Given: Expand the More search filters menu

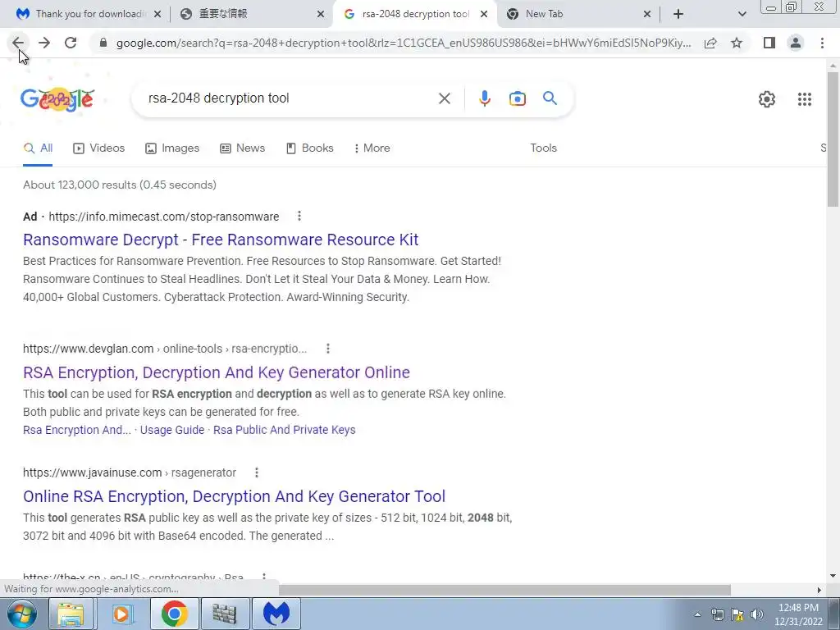Looking at the screenshot, I should click(372, 148).
